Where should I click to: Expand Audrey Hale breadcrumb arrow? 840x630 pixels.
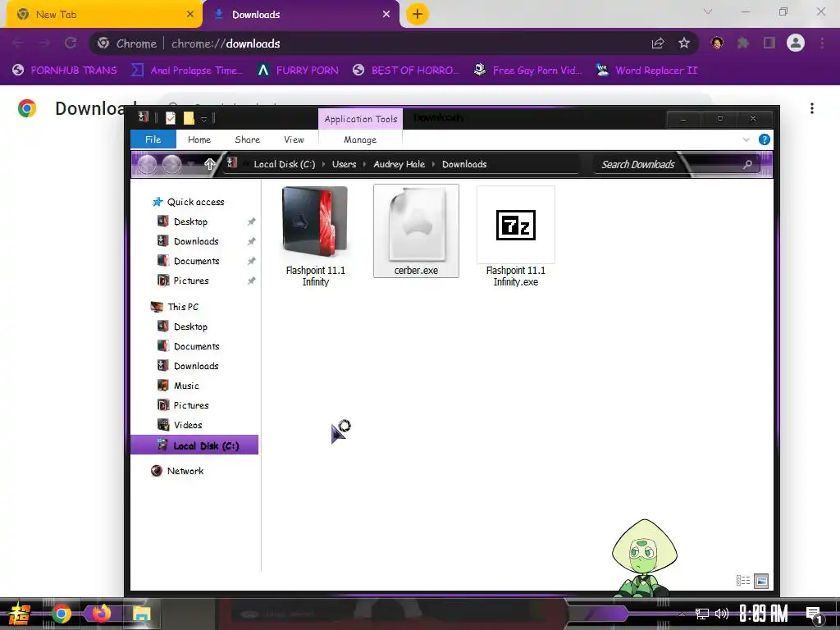click(433, 164)
